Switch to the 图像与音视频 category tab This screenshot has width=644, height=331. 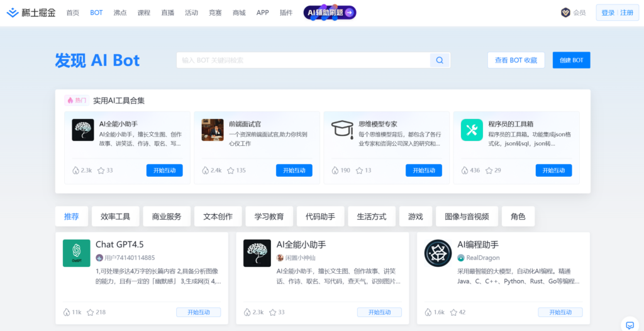pyautogui.click(x=467, y=216)
